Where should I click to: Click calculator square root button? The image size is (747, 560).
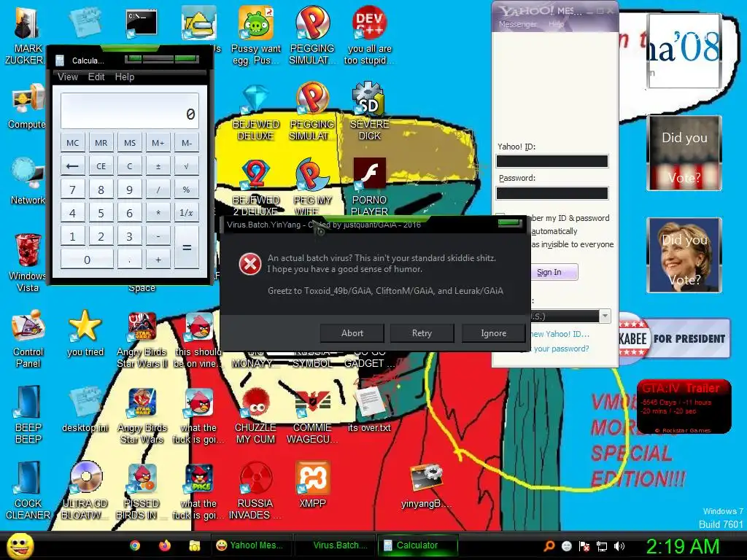(187, 166)
